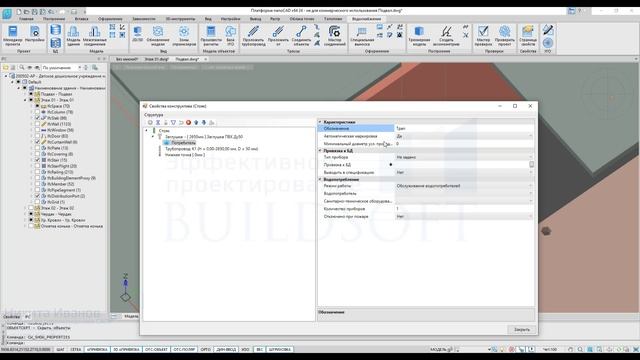
Task: Click the search magnifier in project tree toolbar
Action: tap(22, 67)
